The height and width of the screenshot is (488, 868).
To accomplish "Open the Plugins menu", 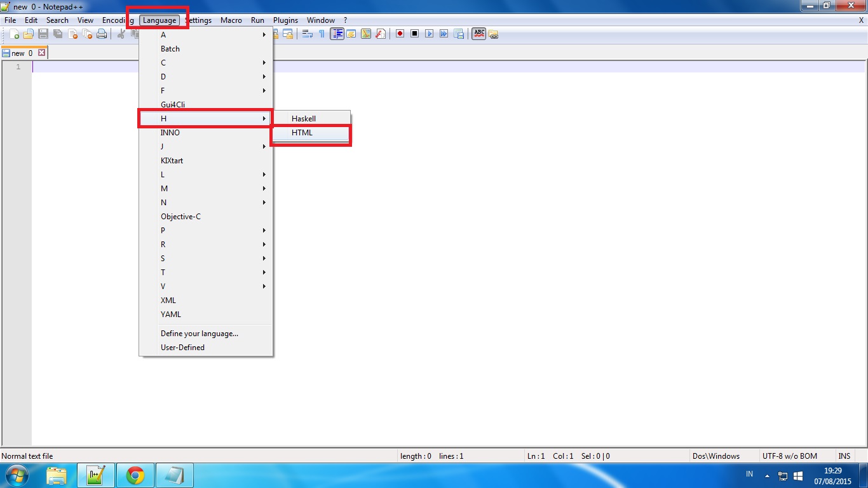I will 285,20.
